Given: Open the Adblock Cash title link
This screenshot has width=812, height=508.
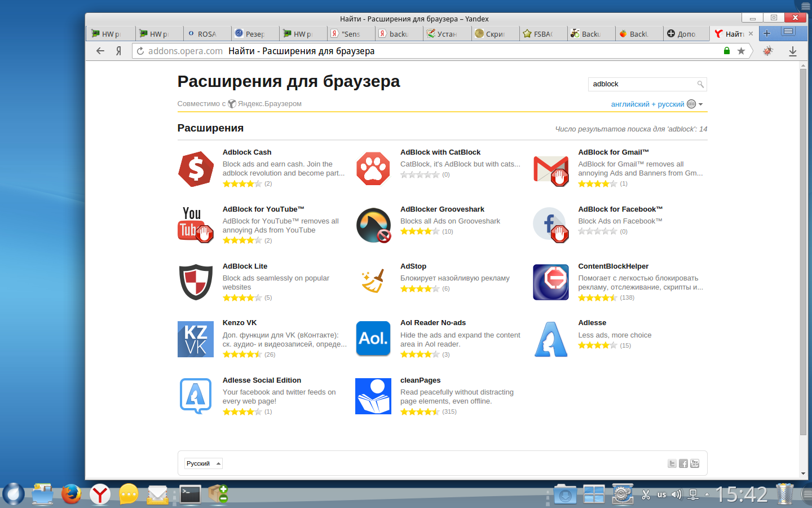Looking at the screenshot, I should [247, 152].
